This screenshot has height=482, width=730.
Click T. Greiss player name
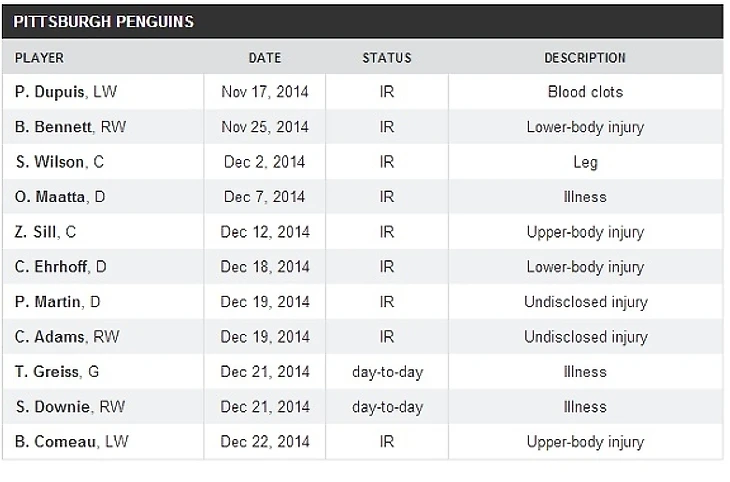point(49,372)
